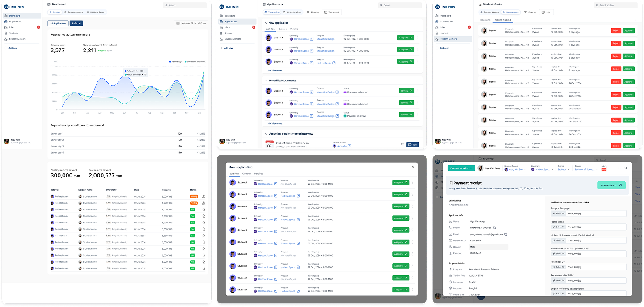Collapse the To verified documents section
Viewport: 644px width, 307px height.
click(x=266, y=80)
